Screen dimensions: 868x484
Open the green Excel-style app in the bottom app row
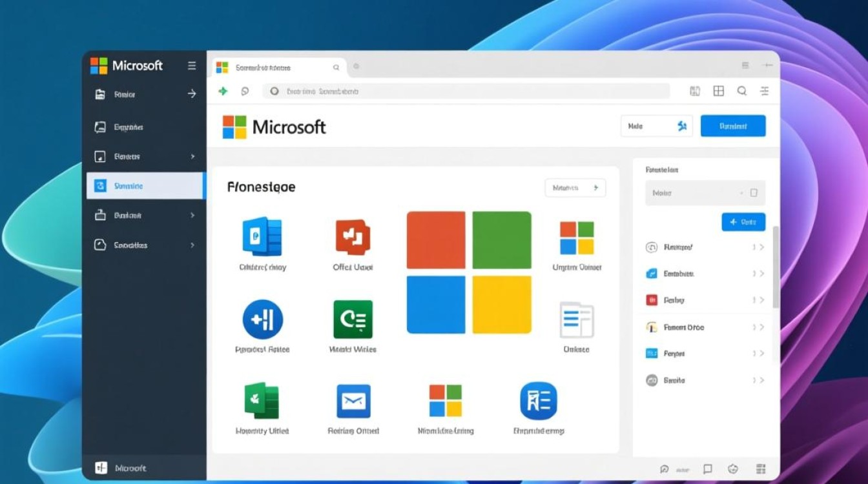click(262, 401)
